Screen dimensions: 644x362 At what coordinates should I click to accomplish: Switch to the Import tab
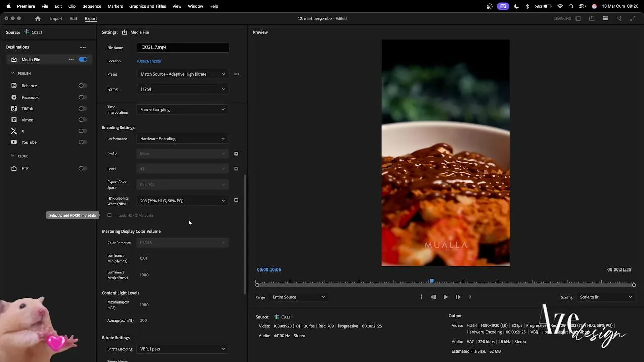click(56, 19)
